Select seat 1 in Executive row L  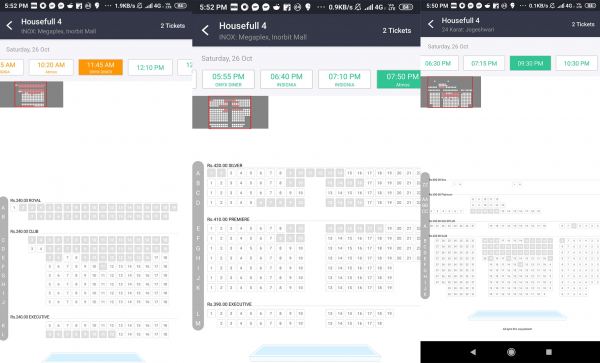pyautogui.click(x=211, y=313)
